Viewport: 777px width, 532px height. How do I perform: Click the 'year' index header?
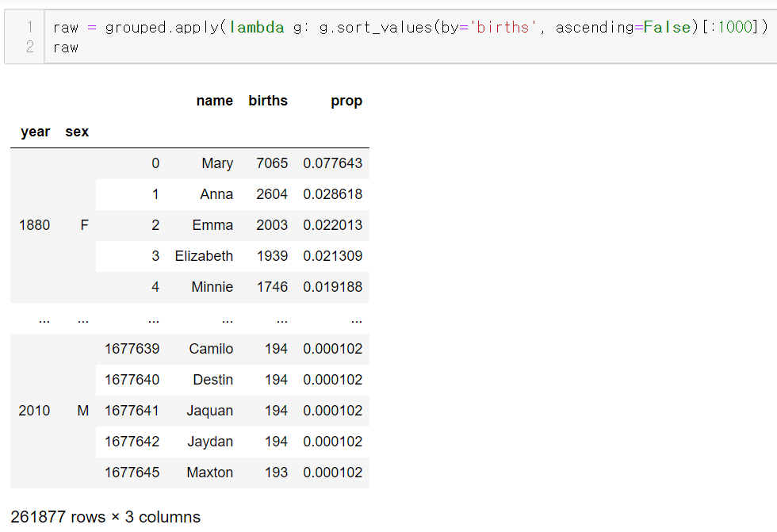[x=36, y=132]
